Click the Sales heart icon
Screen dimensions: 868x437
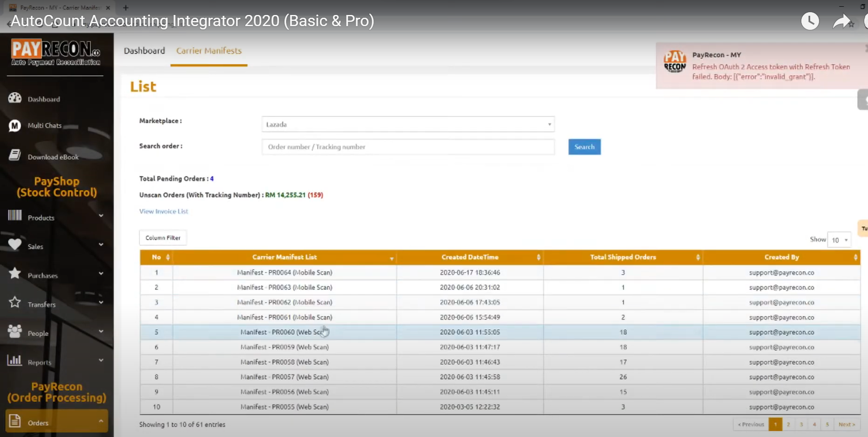[x=15, y=244]
